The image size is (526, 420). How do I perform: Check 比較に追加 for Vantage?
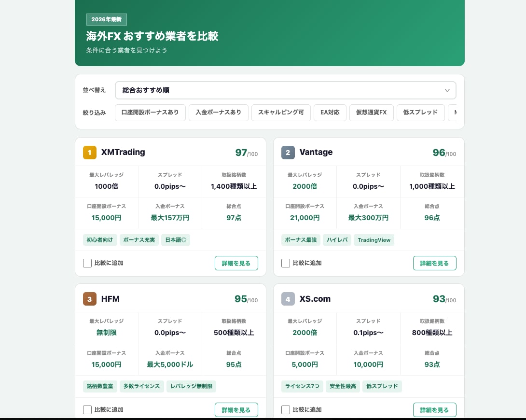coord(286,263)
